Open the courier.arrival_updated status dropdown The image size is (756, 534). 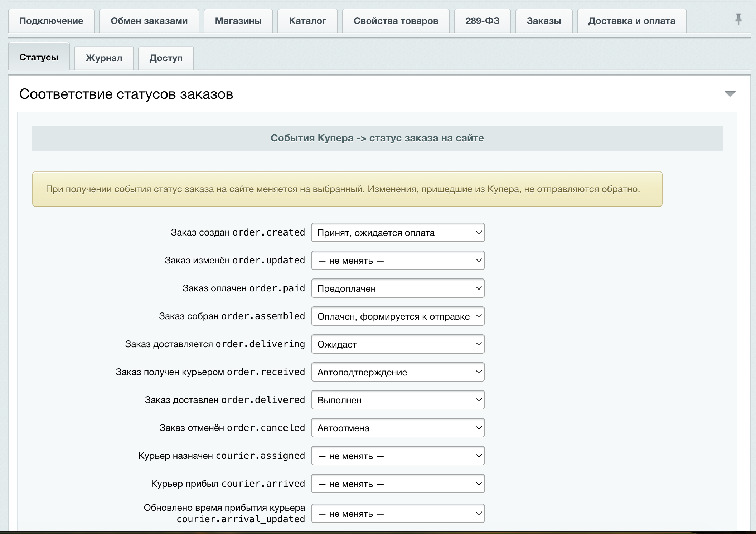398,514
